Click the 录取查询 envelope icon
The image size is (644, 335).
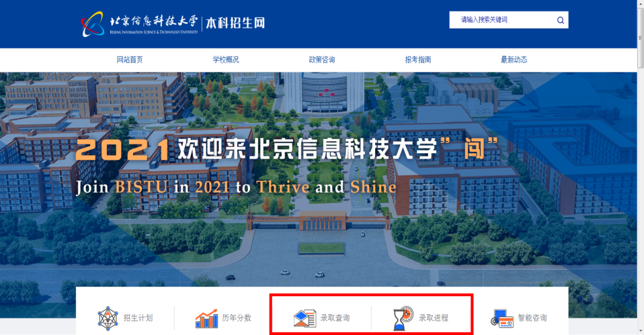tap(305, 318)
